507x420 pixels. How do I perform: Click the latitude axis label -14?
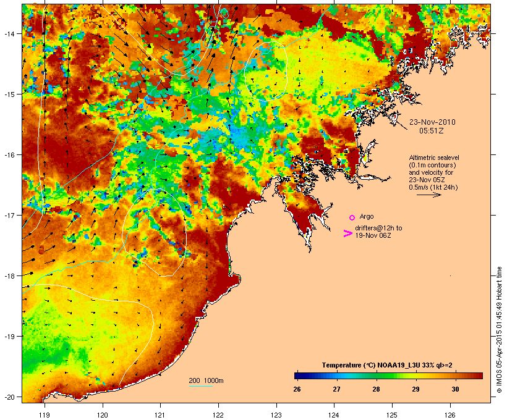click(9, 33)
